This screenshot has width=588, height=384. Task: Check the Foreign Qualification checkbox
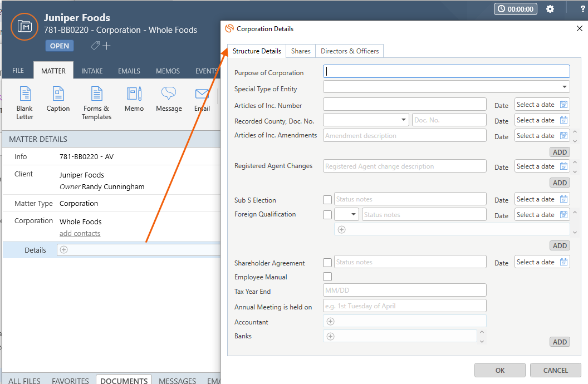pos(327,215)
